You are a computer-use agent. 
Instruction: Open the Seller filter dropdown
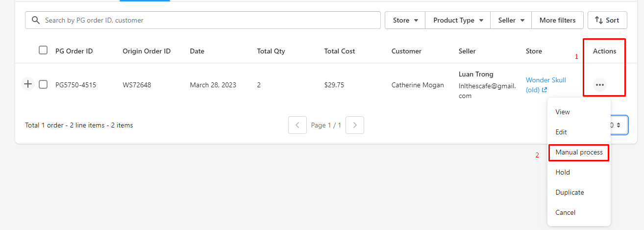pos(511,20)
